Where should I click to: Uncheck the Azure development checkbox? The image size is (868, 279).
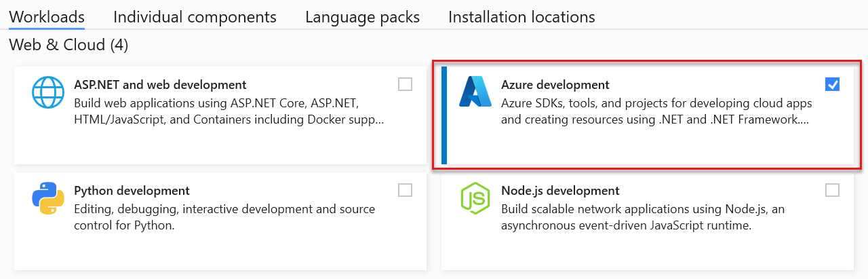click(832, 84)
